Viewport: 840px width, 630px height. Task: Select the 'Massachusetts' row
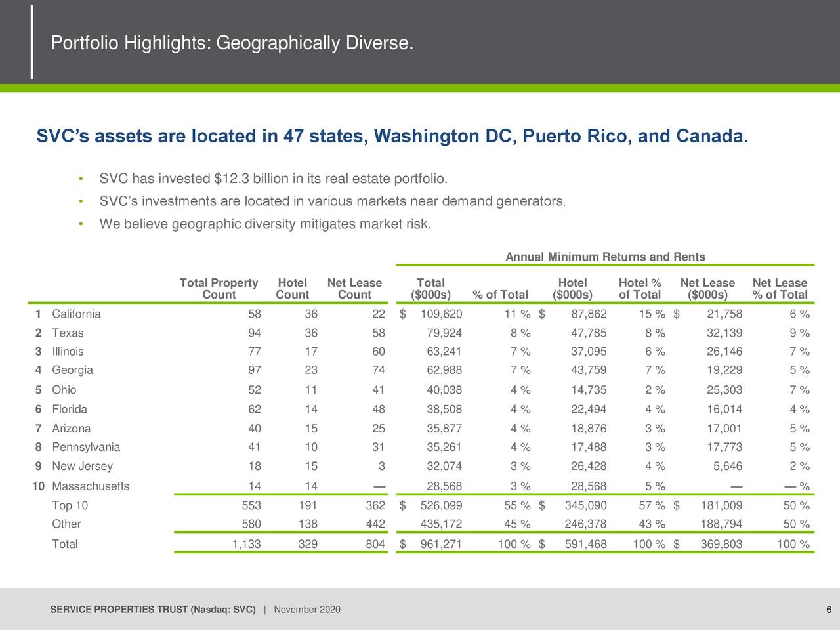click(90, 486)
